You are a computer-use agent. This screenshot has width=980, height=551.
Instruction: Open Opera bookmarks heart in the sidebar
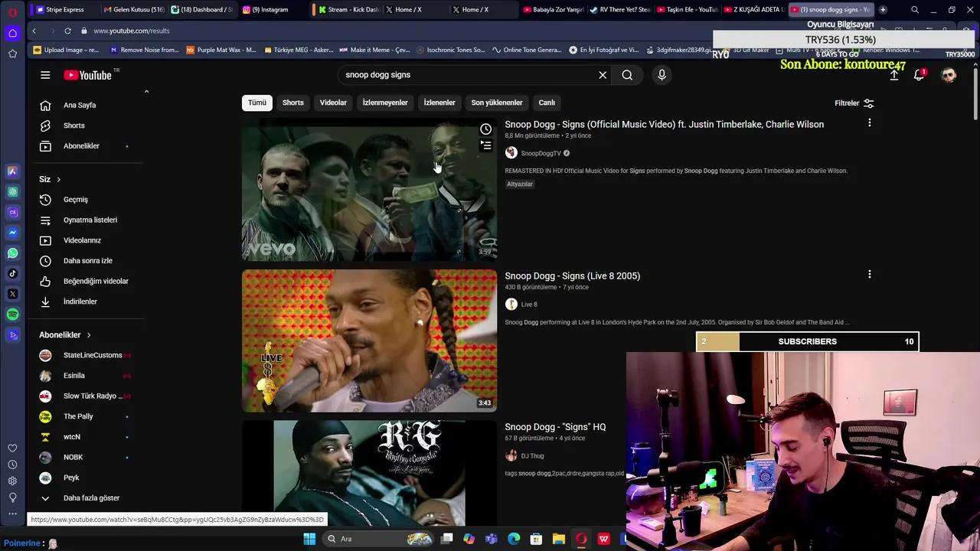pyautogui.click(x=12, y=448)
